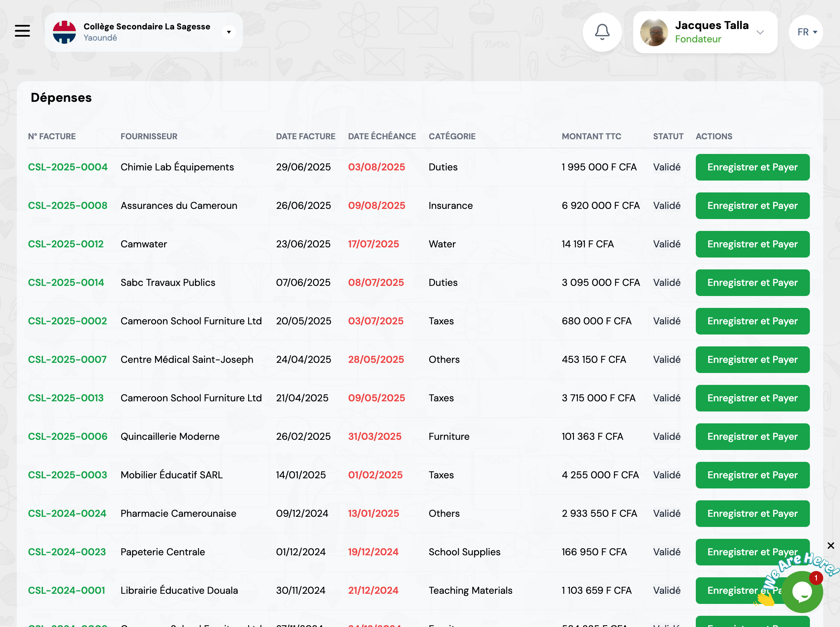Open invoice CSL-2025-0007 link
This screenshot has width=840, height=627.
point(67,359)
